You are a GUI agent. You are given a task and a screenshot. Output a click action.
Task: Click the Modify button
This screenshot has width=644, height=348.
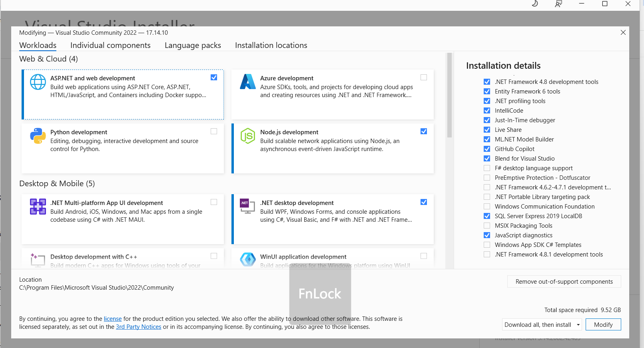pyautogui.click(x=603, y=324)
